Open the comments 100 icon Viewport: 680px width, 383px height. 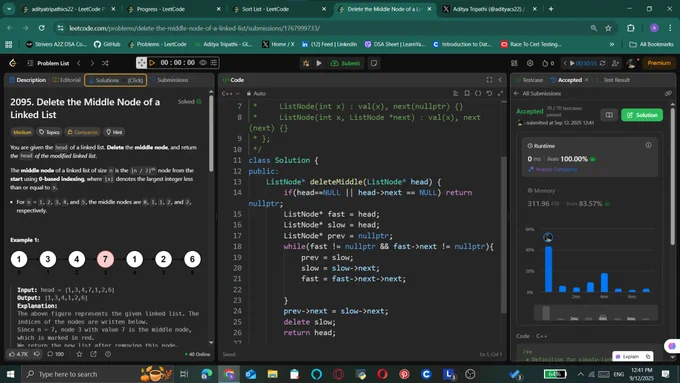(55, 354)
